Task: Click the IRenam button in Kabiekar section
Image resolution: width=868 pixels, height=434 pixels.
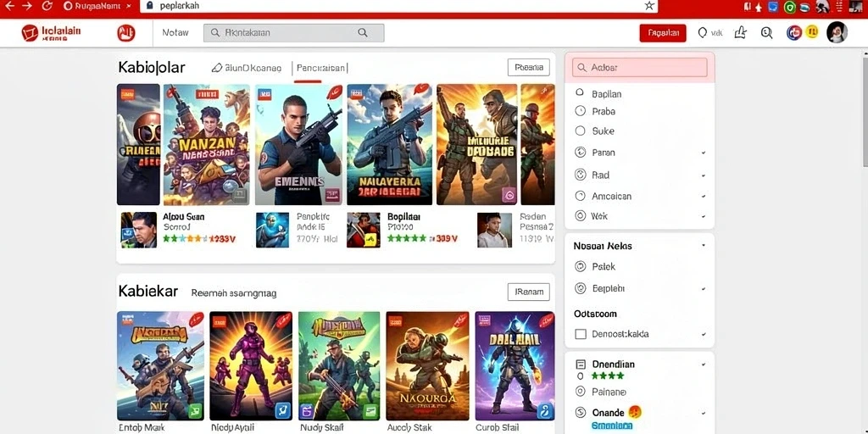Action: coord(529,292)
